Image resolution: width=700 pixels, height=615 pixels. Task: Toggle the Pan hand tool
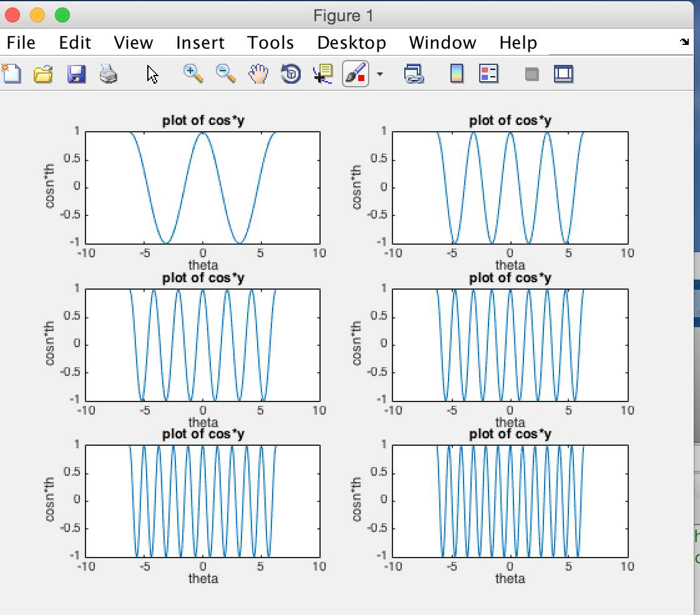(x=258, y=74)
